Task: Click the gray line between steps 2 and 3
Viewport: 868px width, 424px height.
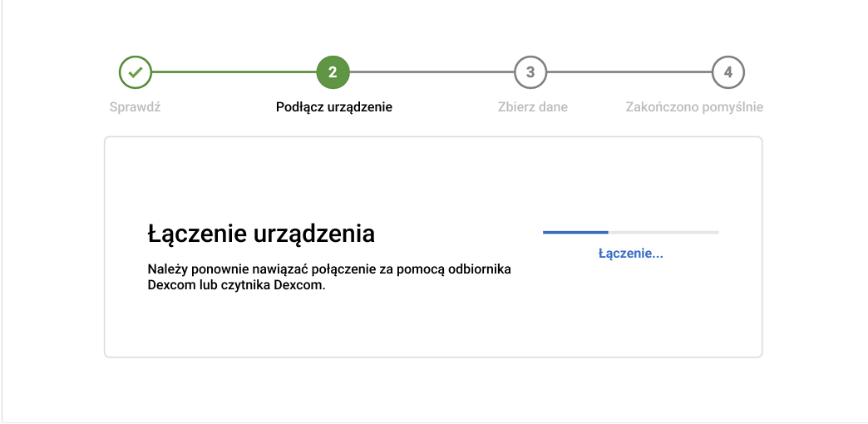Action: (432, 72)
